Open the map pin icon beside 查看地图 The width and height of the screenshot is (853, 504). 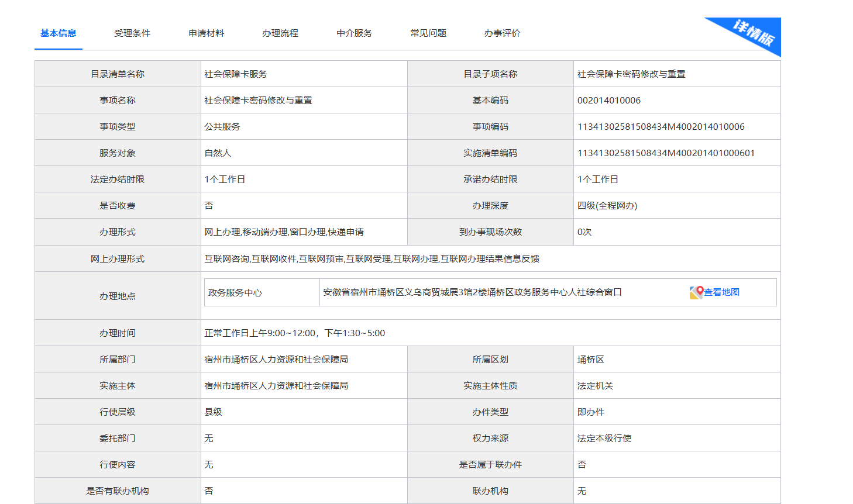tap(696, 292)
